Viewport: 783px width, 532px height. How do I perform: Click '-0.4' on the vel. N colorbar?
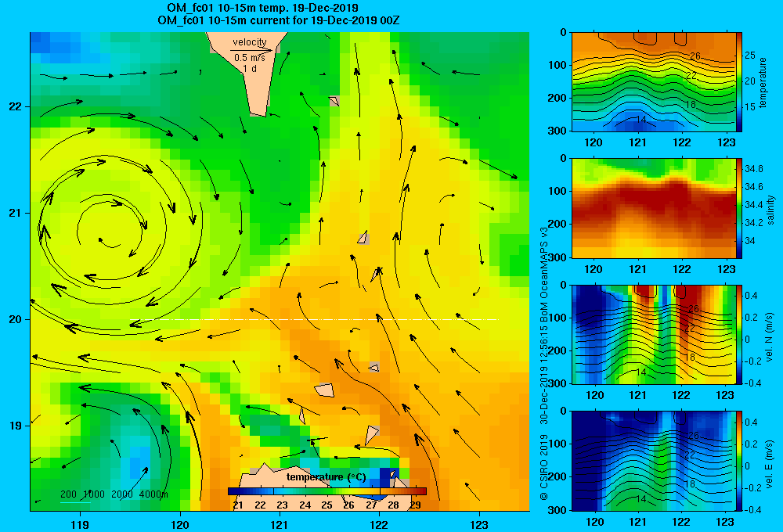click(x=753, y=383)
